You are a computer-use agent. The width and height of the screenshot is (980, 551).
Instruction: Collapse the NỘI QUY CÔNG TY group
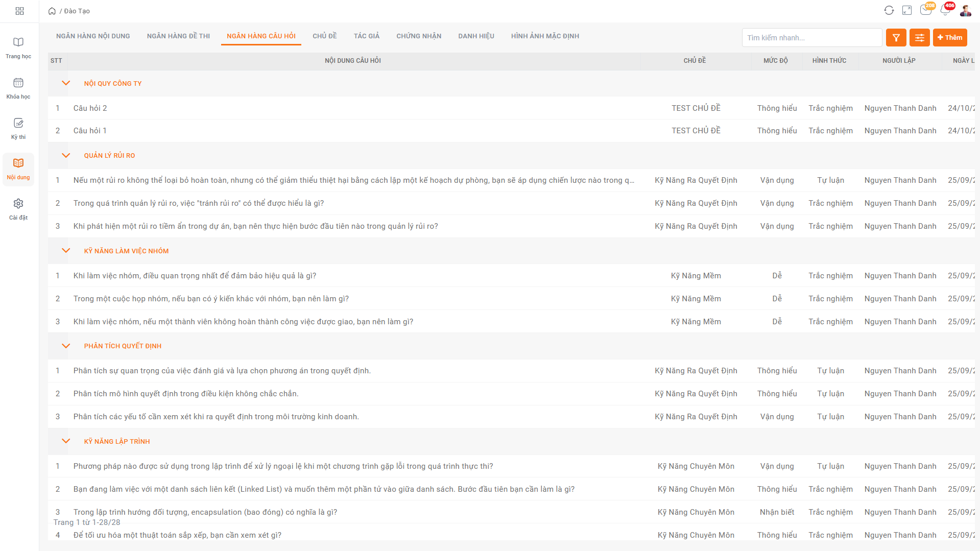coord(66,83)
